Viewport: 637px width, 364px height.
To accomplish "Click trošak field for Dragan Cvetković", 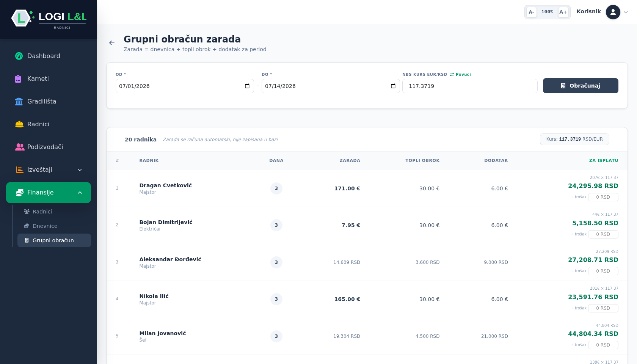I will pos(603,197).
